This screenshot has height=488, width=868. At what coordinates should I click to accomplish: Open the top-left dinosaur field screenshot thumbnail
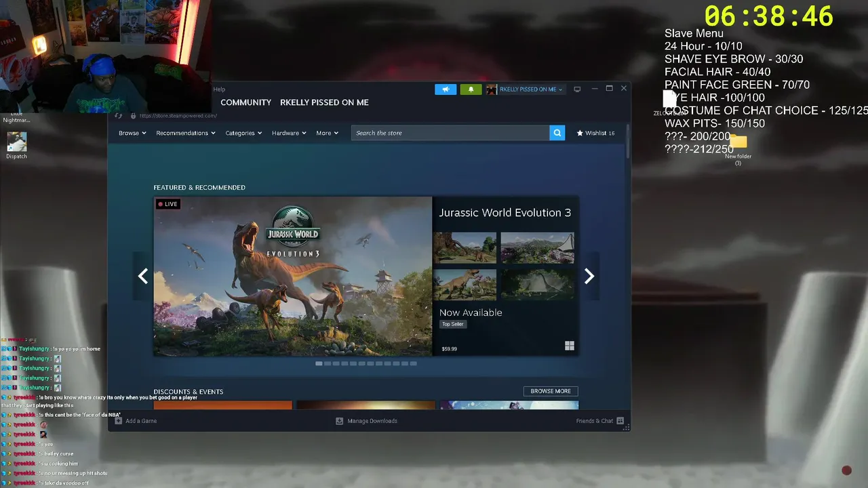click(465, 247)
